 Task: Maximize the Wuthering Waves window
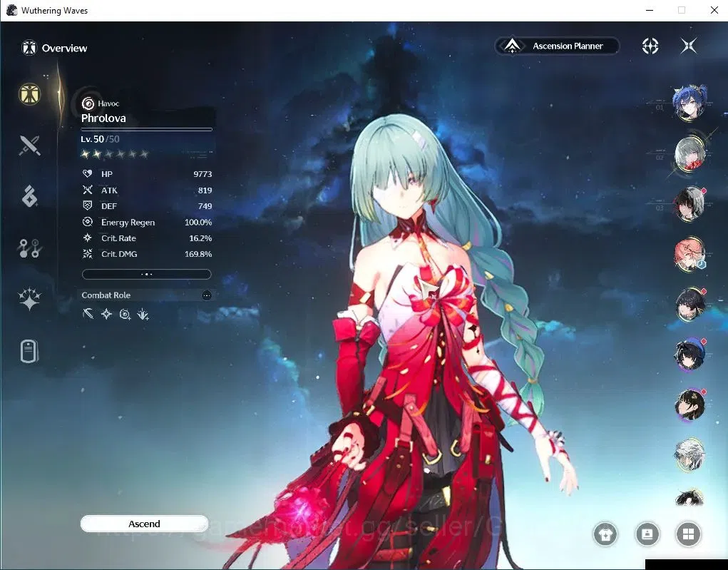point(682,10)
